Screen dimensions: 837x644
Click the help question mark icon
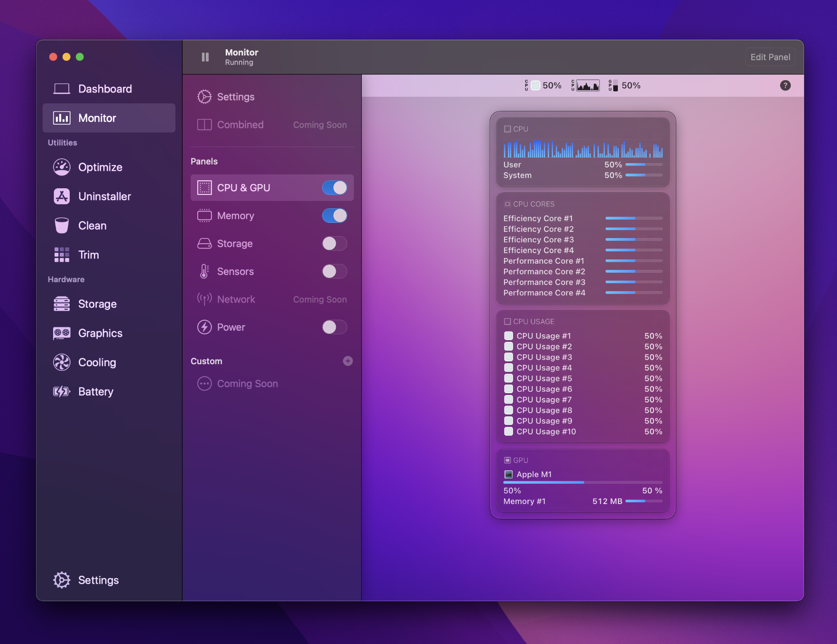[x=785, y=85]
